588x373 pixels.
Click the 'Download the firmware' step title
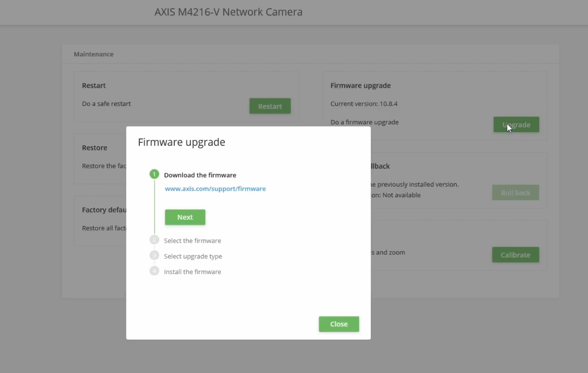pyautogui.click(x=200, y=175)
